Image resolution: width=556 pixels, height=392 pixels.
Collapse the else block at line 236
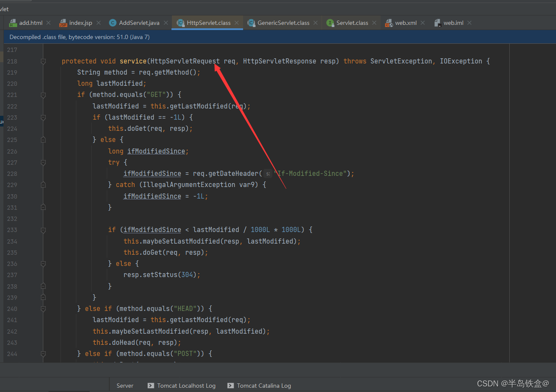pos(43,264)
